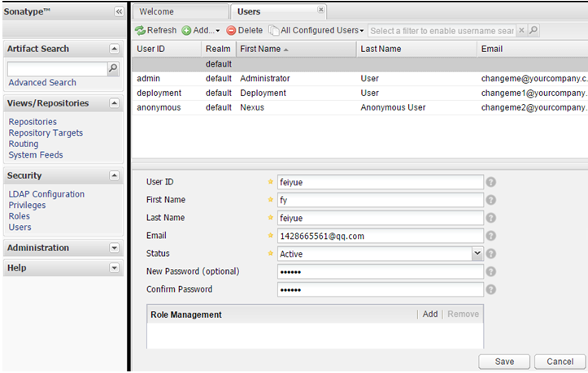Image resolution: width=588 pixels, height=373 pixels.
Task: Click the help icon for First Name
Action: [491, 200]
